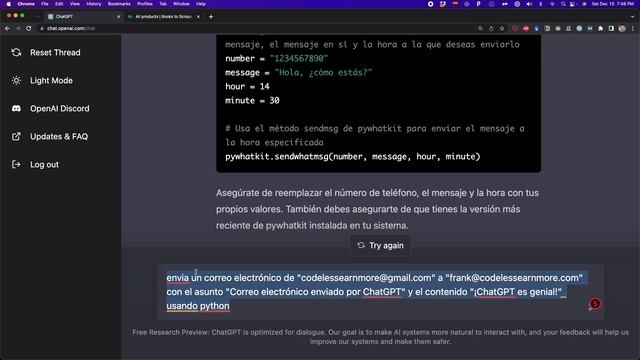
Task: Click the Discord logo icon in sidebar
Action: 16,109
